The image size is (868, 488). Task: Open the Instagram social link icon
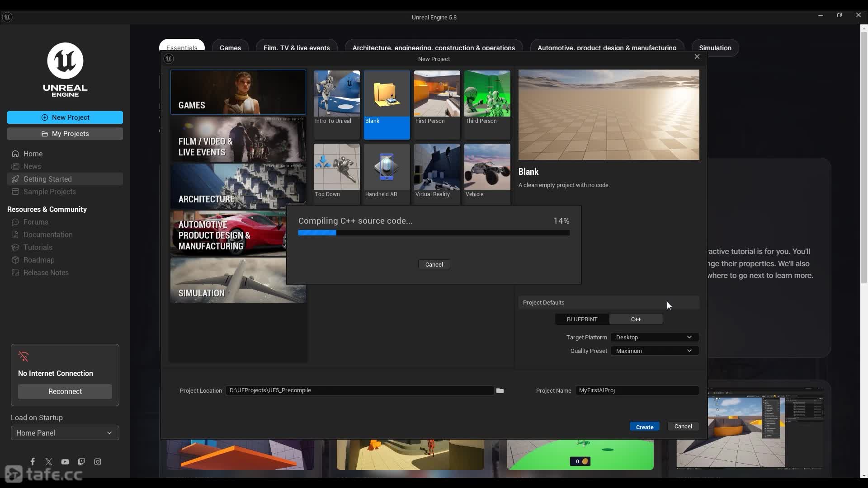[x=98, y=462]
